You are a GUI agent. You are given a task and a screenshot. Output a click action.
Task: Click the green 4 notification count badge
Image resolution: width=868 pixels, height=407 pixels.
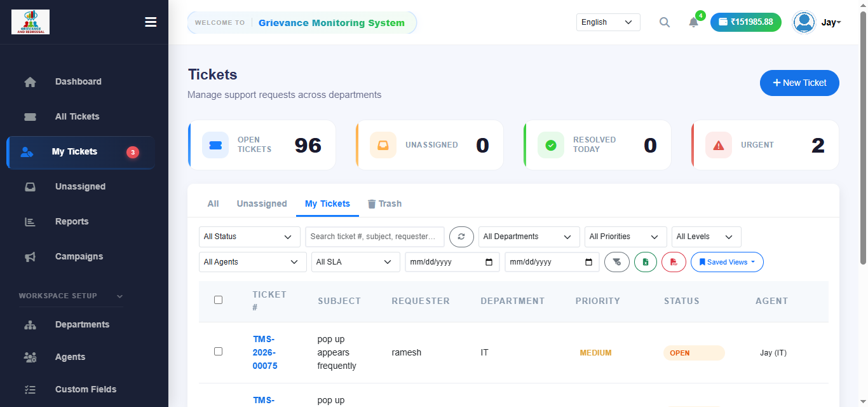point(700,15)
